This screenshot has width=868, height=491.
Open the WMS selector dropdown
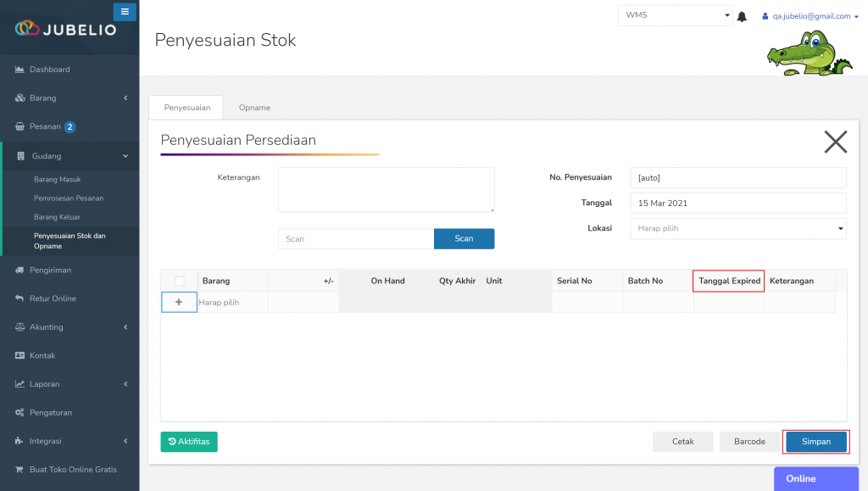(x=676, y=15)
